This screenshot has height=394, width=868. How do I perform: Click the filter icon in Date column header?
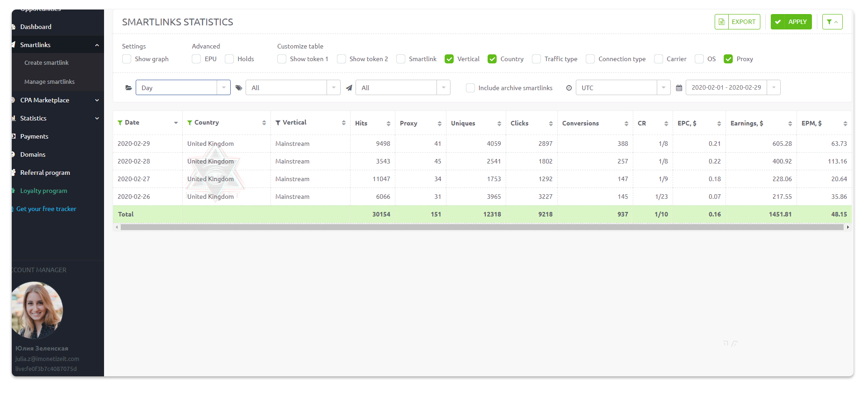tap(120, 123)
